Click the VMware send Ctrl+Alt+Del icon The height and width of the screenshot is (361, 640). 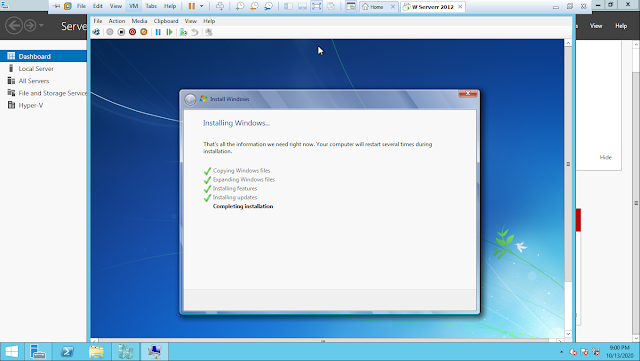pyautogui.click(x=220, y=6)
